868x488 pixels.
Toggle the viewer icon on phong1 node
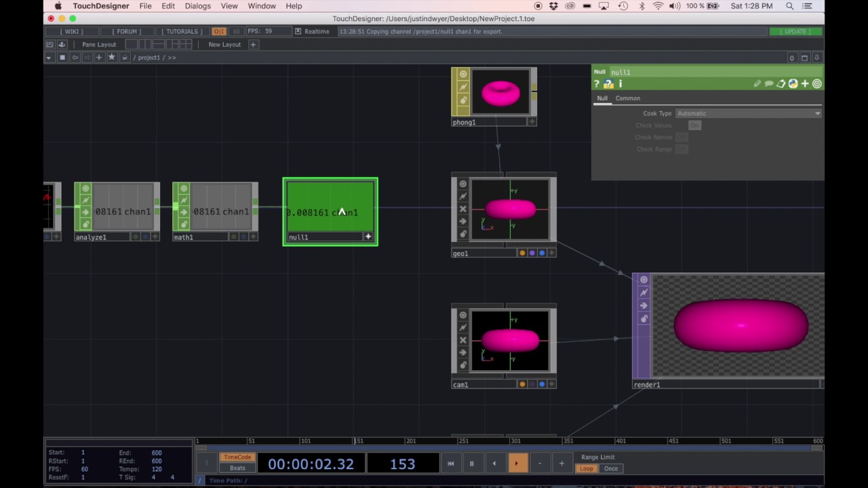tap(463, 74)
